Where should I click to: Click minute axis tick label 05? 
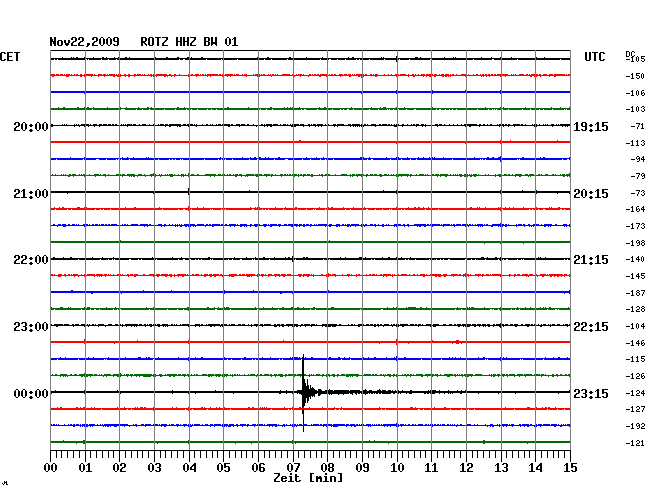pos(223,468)
